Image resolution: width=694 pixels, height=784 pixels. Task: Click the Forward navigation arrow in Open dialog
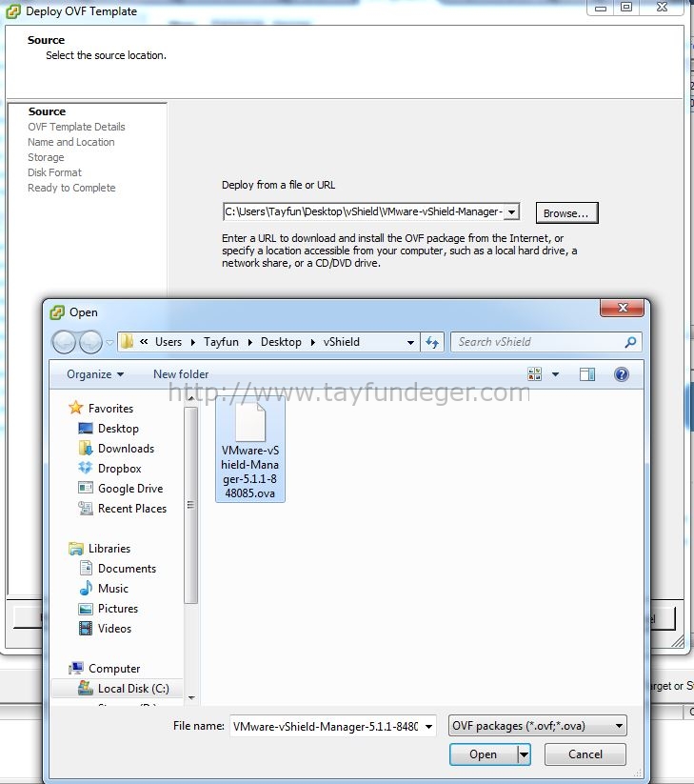click(x=91, y=343)
